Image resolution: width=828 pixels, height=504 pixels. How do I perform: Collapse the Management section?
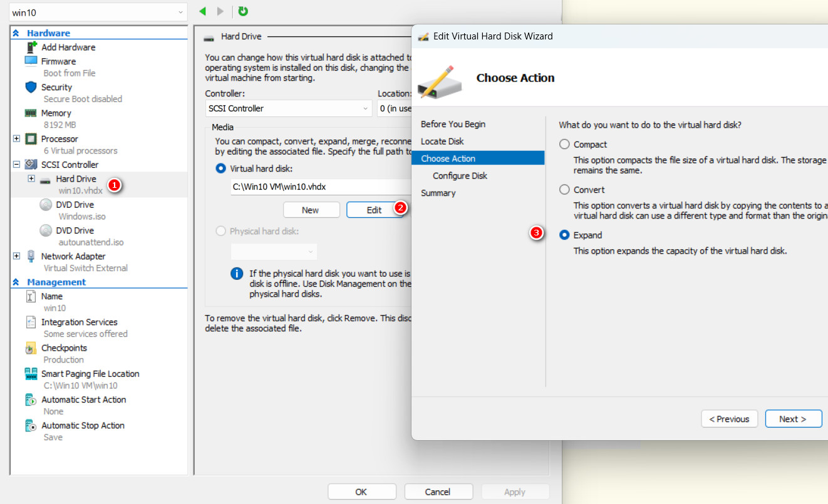point(16,282)
